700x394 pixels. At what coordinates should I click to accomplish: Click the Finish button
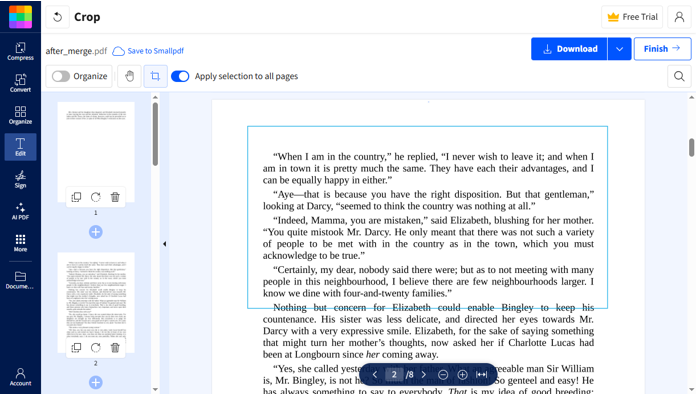point(662,49)
